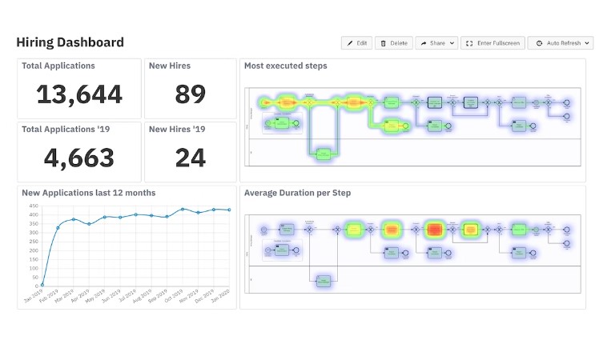Click the auto refresh clock icon
The width and height of the screenshot is (603, 364).
(539, 43)
